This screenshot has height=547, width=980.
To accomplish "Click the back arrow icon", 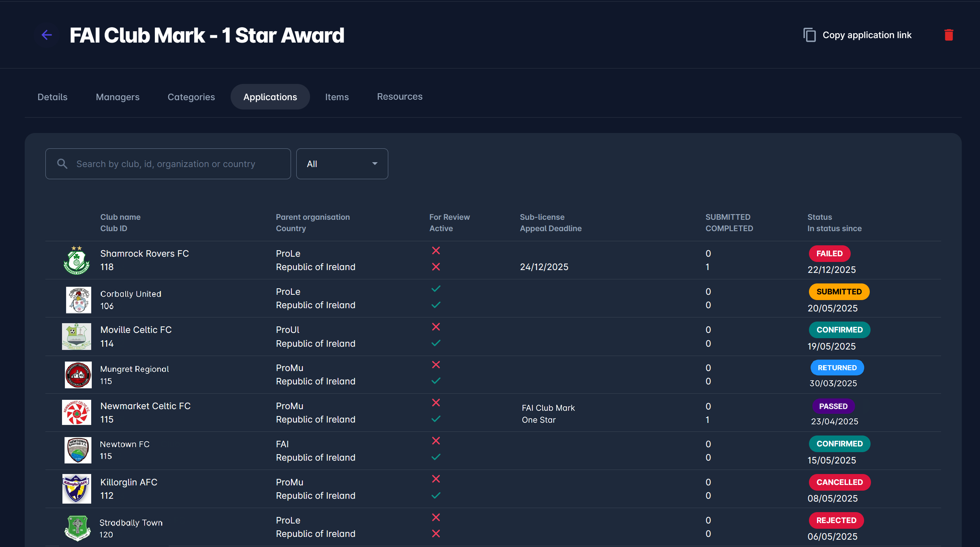I will point(47,35).
